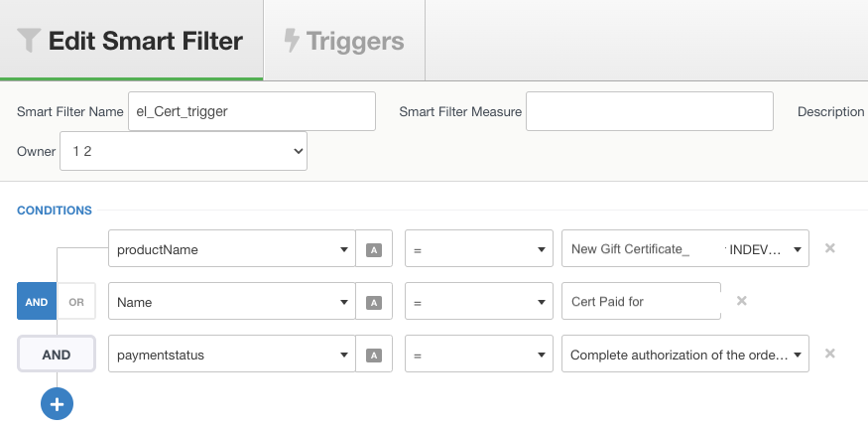This screenshot has height=430, width=868.
Task: Toggle the AND operator on the Name row
Action: pos(37,301)
